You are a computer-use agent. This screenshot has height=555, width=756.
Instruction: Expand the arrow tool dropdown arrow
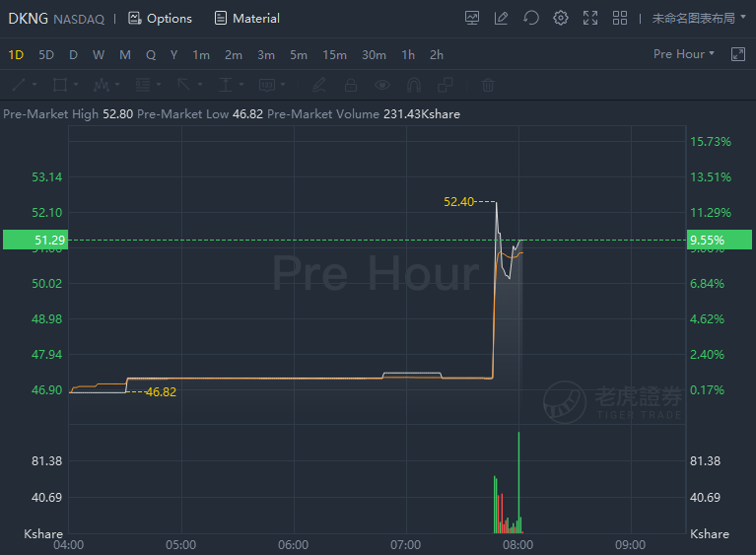click(200, 85)
